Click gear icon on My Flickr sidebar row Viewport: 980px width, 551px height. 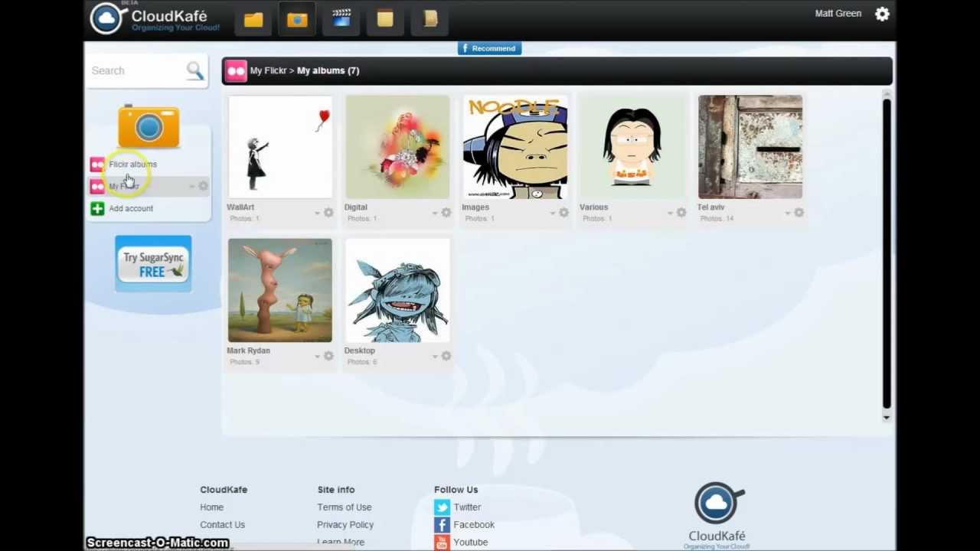coord(203,186)
